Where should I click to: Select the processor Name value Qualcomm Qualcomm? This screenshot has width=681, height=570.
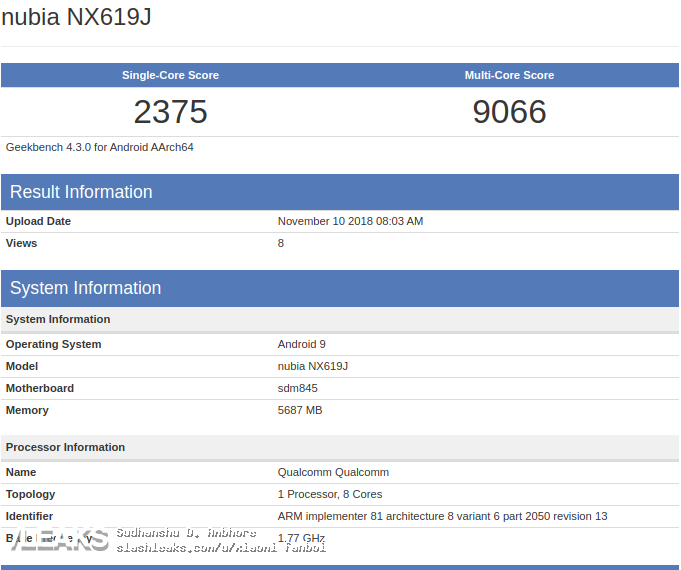333,472
